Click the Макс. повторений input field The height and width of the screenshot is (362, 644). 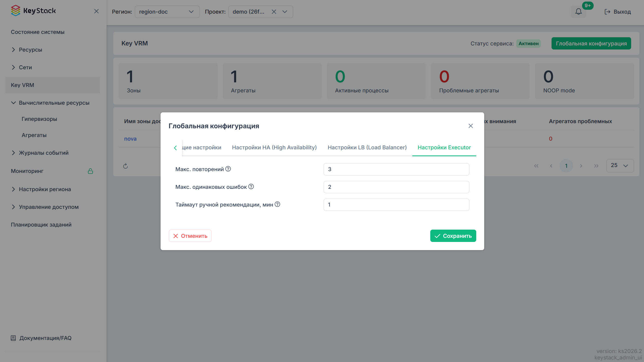pos(396,169)
